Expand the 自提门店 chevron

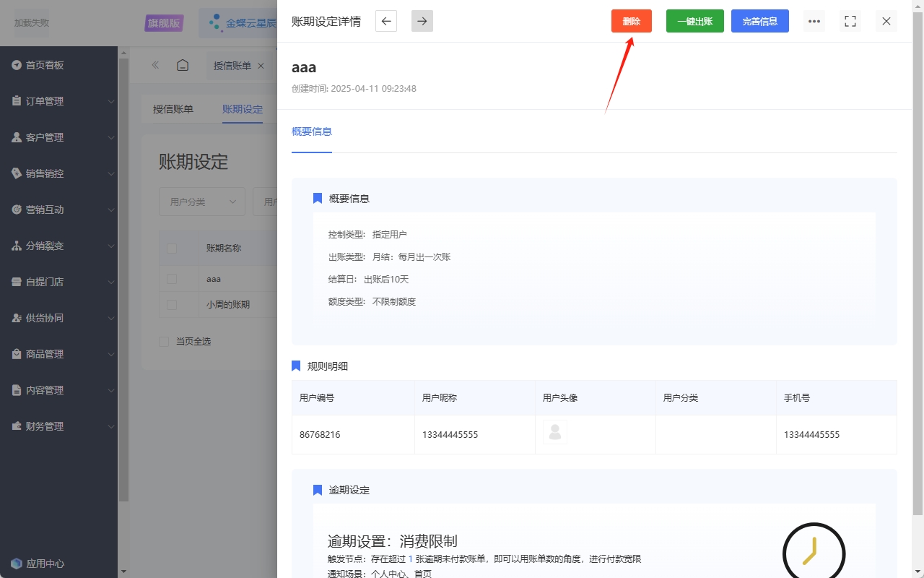[x=111, y=282]
